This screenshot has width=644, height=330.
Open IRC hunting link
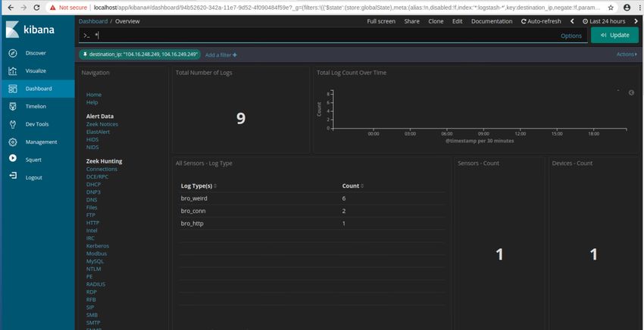click(90, 238)
